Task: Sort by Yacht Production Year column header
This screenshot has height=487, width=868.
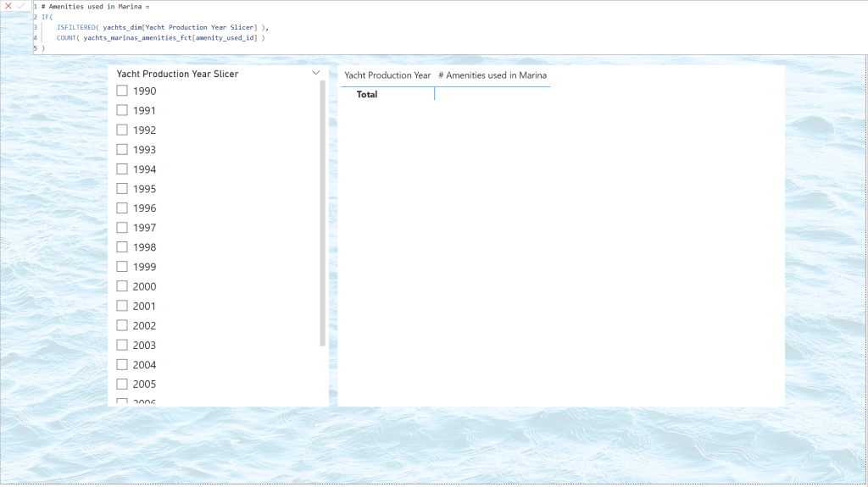Action: (x=387, y=75)
